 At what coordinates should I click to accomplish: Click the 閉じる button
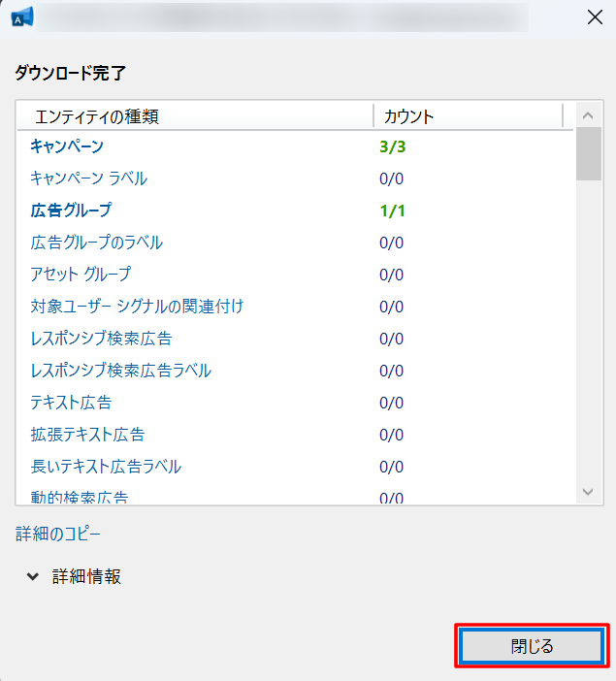click(532, 645)
